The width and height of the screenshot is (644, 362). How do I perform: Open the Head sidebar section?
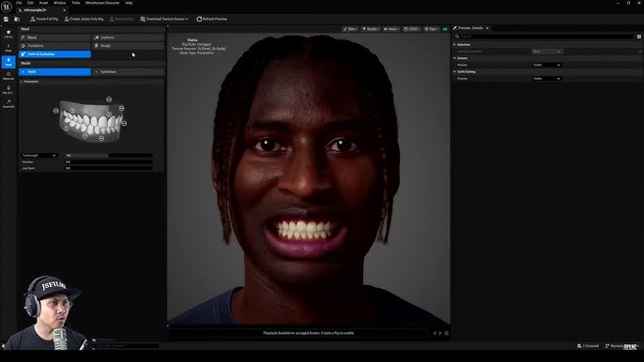pos(8,62)
